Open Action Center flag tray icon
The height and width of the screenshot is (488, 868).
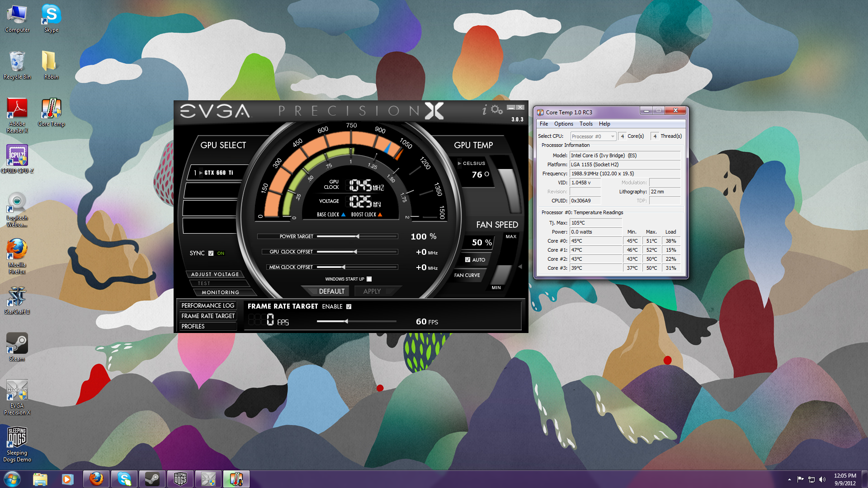pyautogui.click(x=801, y=479)
